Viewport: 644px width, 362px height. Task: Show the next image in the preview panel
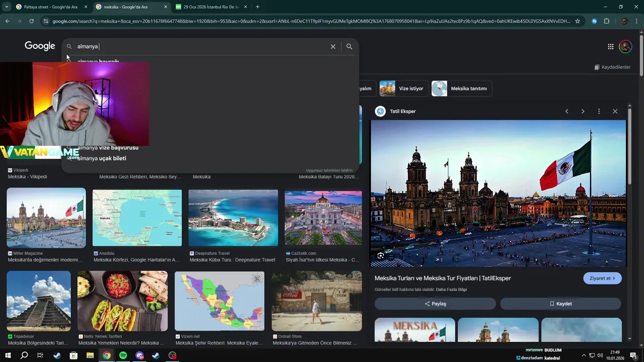pyautogui.click(x=583, y=111)
